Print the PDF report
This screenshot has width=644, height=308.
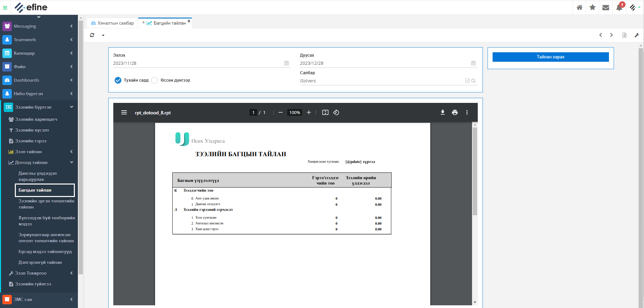point(455,112)
